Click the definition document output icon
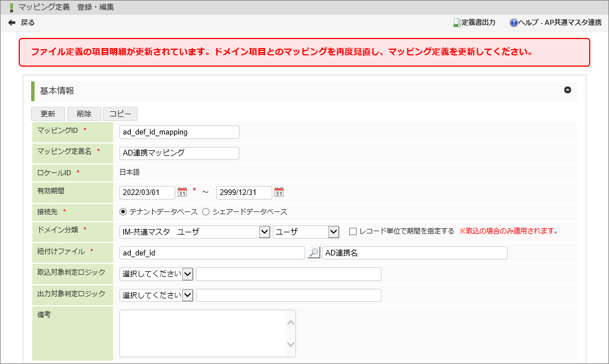 (457, 23)
